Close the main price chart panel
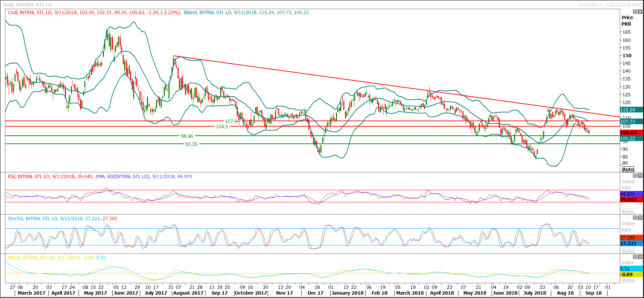Screen dimensions: 644x298 coord(640,12)
